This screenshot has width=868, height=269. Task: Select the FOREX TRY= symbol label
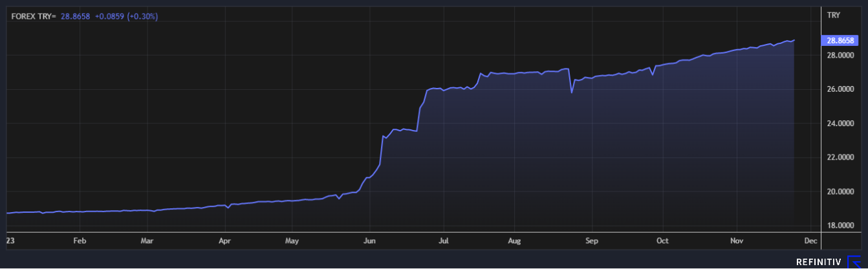(34, 16)
